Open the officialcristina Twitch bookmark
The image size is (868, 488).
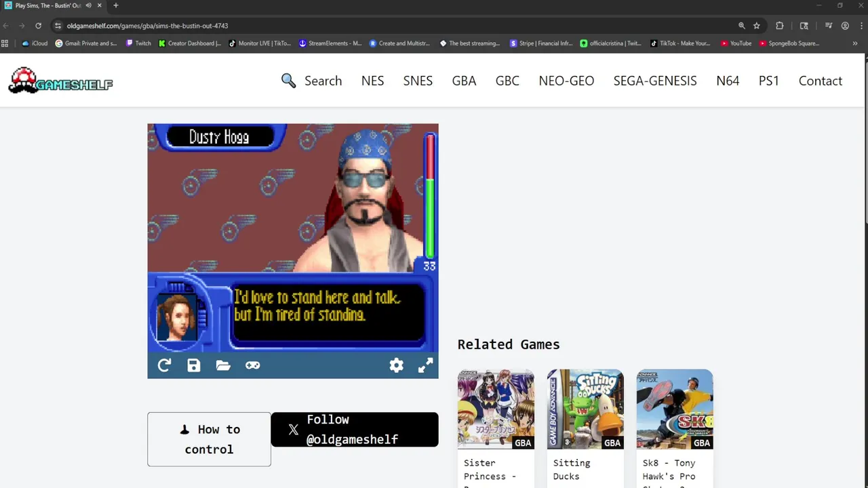611,43
